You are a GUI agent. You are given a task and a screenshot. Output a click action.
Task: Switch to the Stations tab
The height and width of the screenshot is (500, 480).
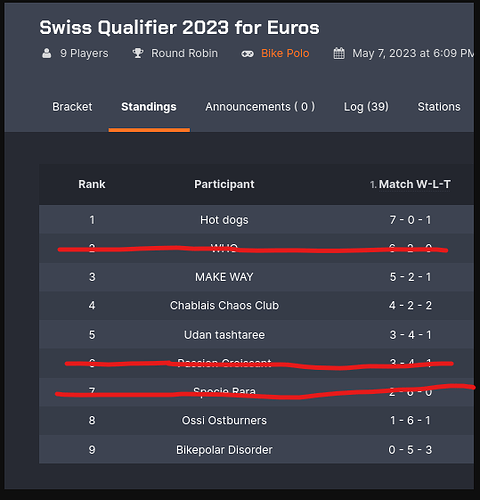[x=439, y=107]
